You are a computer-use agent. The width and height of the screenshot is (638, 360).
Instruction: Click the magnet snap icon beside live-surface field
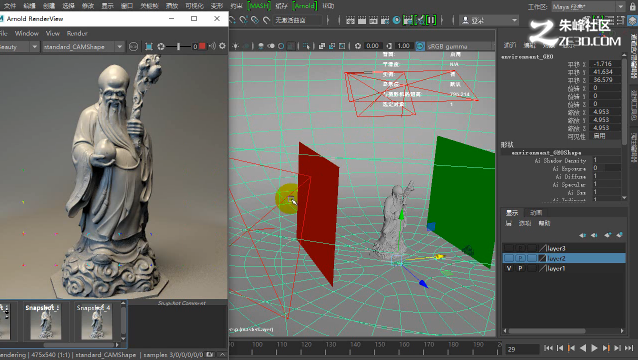click(267, 20)
